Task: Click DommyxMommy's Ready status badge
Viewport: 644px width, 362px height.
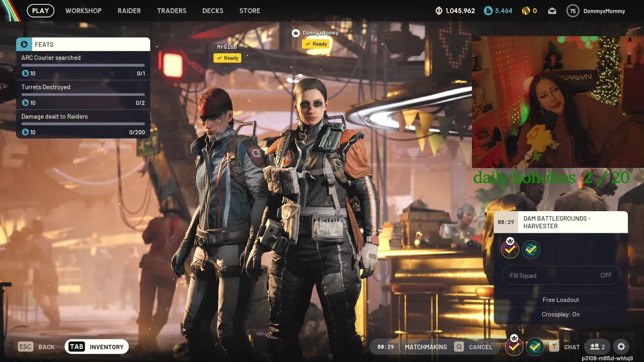Action: click(x=316, y=44)
